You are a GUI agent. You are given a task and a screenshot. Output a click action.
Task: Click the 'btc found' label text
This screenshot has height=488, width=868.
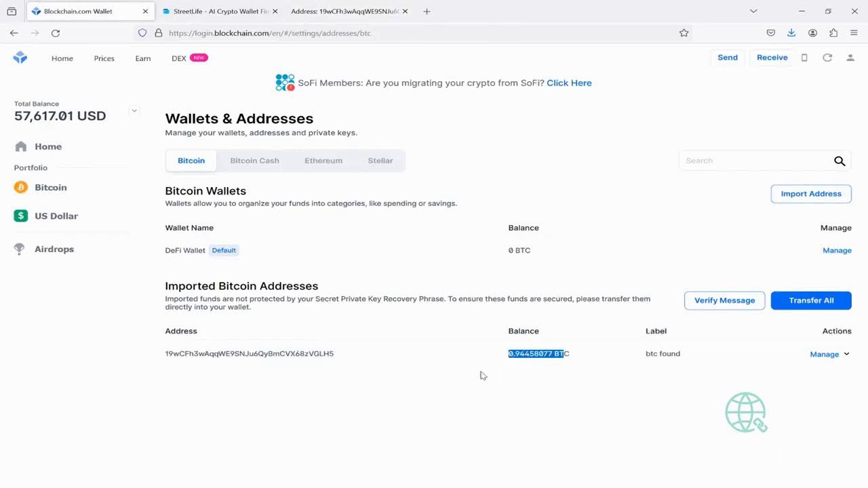(x=663, y=354)
